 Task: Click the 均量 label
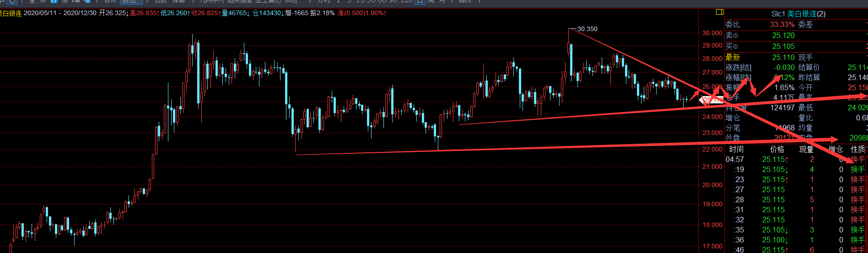tap(806, 128)
